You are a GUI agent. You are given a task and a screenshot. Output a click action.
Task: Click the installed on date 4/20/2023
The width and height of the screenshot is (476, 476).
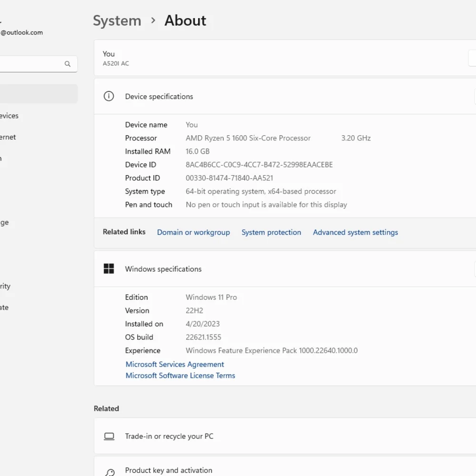coord(203,324)
